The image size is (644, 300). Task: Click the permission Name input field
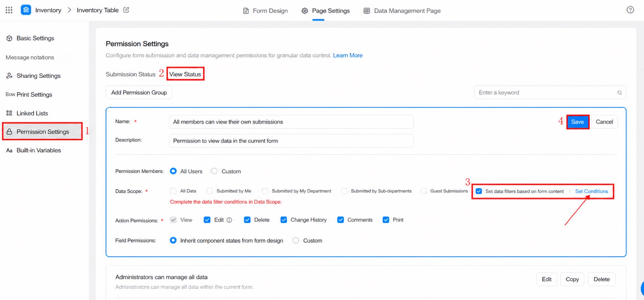(291, 122)
